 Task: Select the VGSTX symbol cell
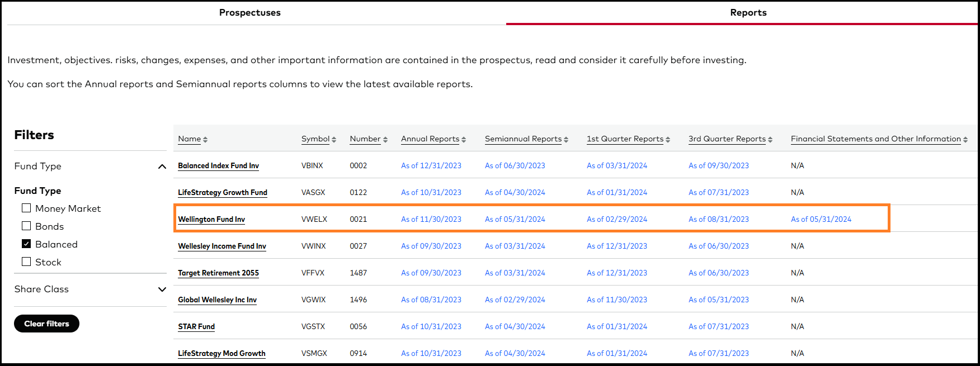[x=313, y=327]
